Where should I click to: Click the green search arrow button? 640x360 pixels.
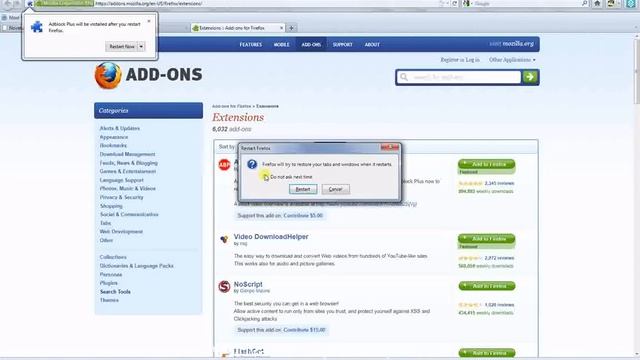click(x=530, y=77)
